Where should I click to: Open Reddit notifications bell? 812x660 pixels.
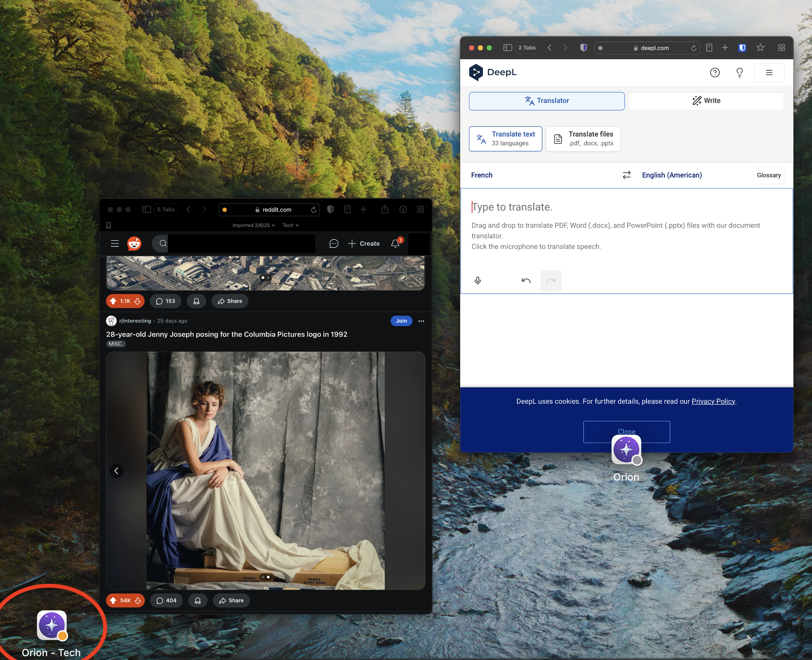pyautogui.click(x=395, y=243)
